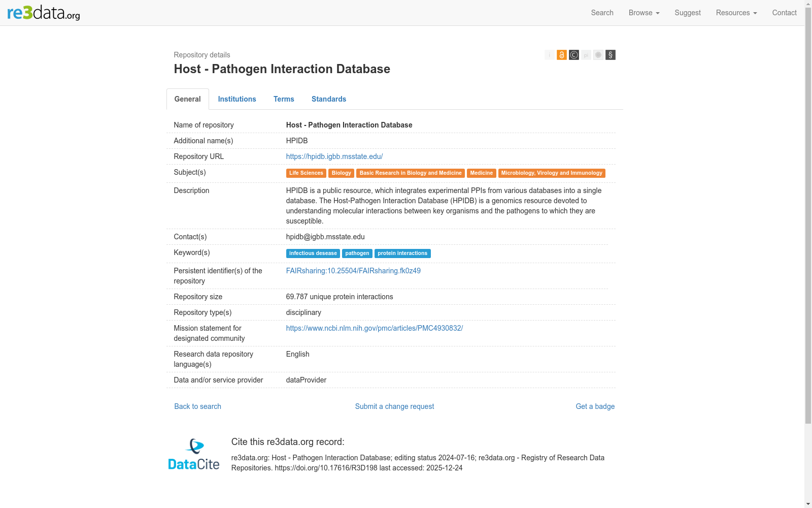812x508 pixels.
Task: Switch to the Institutions tab
Action: (x=237, y=99)
